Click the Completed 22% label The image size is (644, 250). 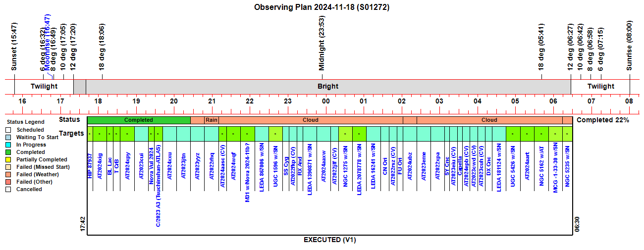(603, 120)
